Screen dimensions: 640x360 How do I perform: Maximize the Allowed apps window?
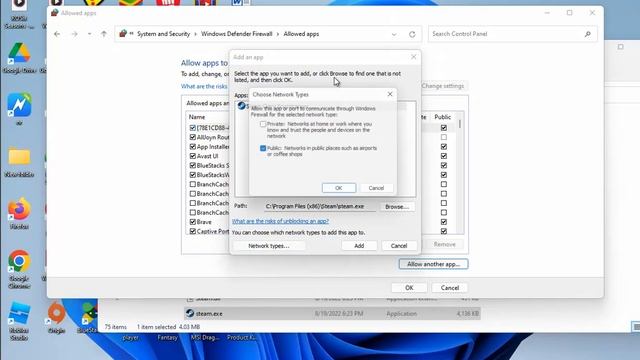(x=569, y=13)
